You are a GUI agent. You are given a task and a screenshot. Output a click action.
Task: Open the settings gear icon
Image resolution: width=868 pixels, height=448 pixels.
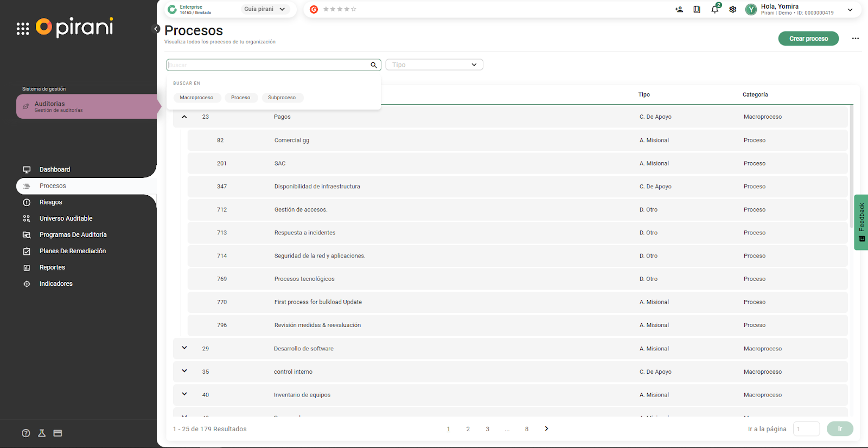[x=732, y=9]
